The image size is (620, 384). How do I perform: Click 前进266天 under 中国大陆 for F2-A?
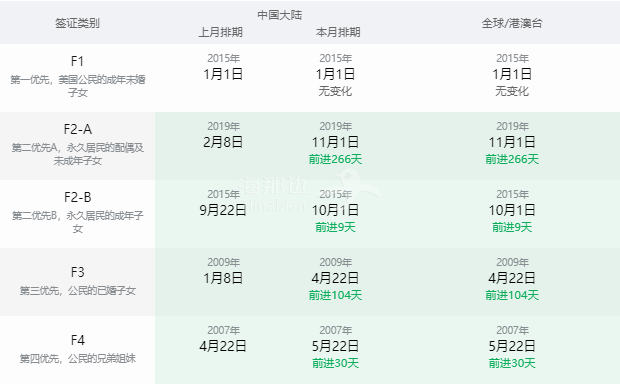point(335,159)
